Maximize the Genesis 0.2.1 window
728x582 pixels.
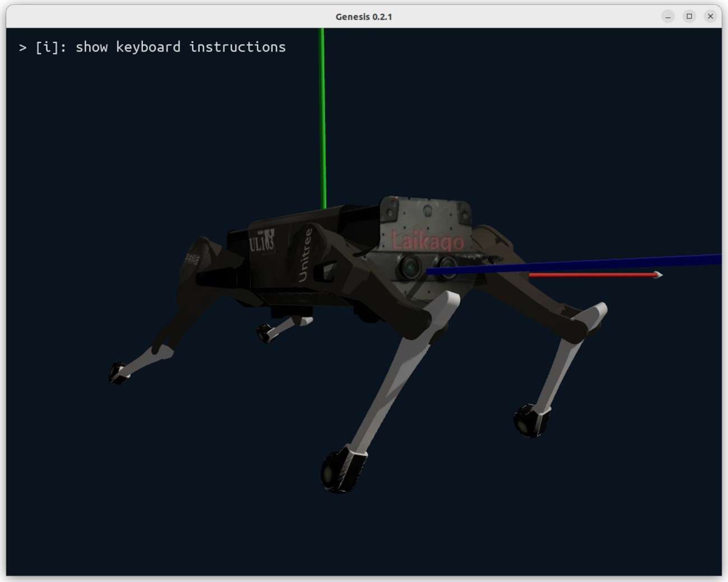[689, 16]
